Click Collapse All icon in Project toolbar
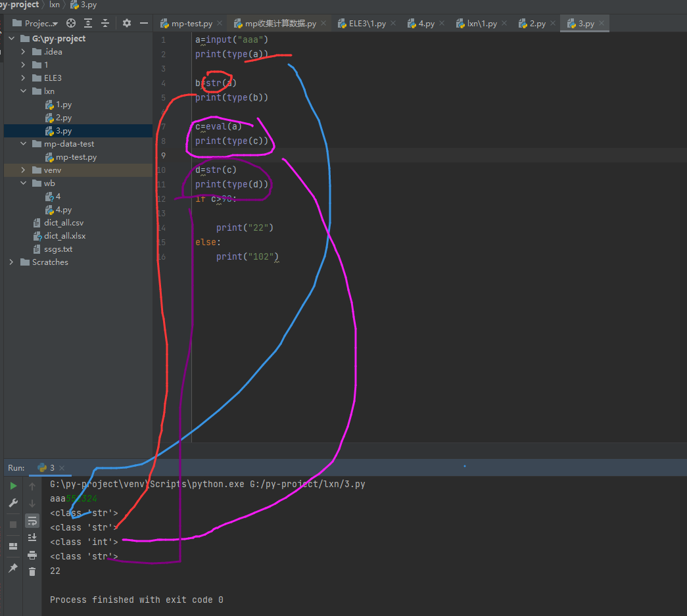The height and width of the screenshot is (616, 687). (x=105, y=23)
